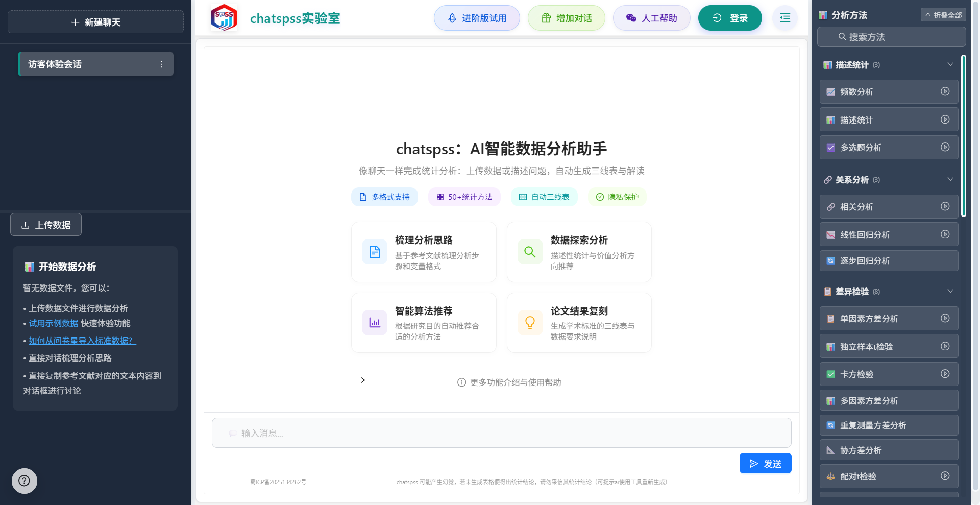Click 增加对话 button
Viewport: 980px width, 505px height.
(x=567, y=18)
